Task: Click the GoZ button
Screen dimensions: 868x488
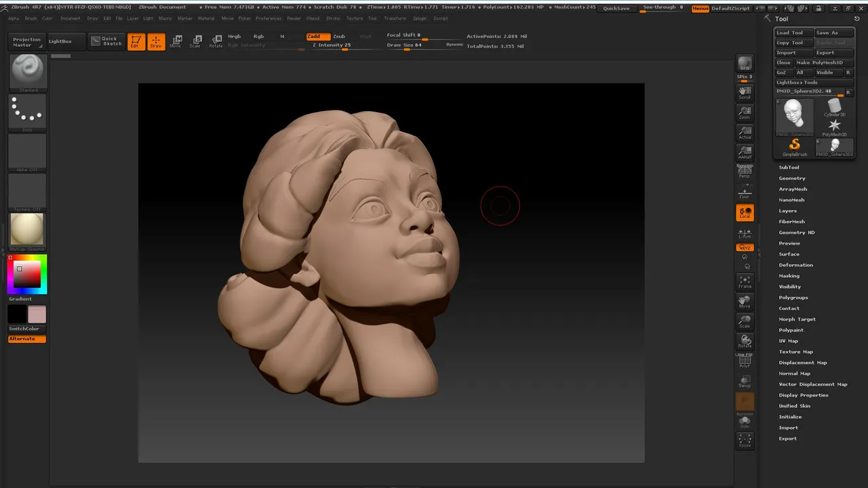Action: click(x=784, y=73)
